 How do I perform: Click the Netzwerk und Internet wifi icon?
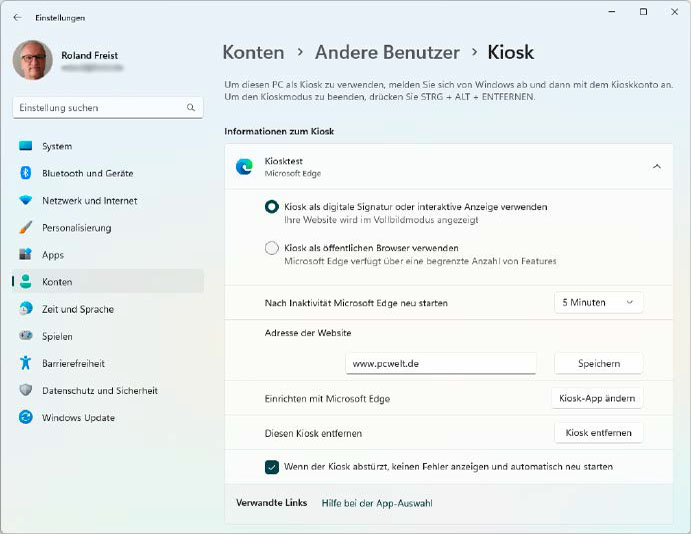pos(26,200)
